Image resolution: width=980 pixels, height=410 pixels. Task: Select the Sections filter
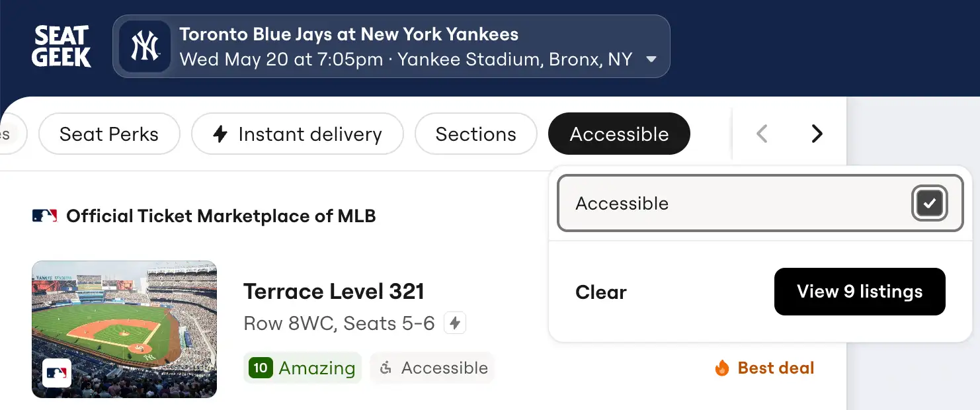(x=475, y=134)
